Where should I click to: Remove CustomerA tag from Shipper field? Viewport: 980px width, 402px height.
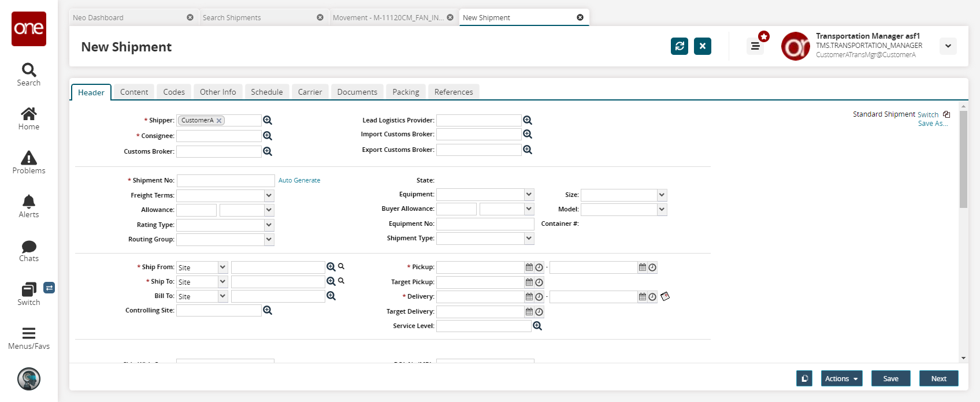coord(219,121)
